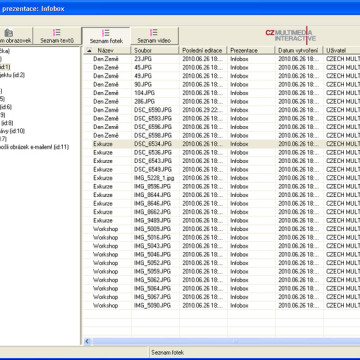
Task: Select the row with file 45.JPG
Action: [221, 67]
